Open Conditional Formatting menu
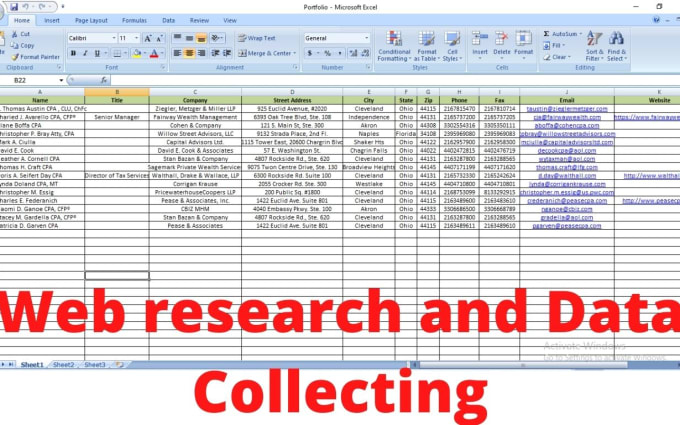Screen dimensions: 680x425 point(394,46)
